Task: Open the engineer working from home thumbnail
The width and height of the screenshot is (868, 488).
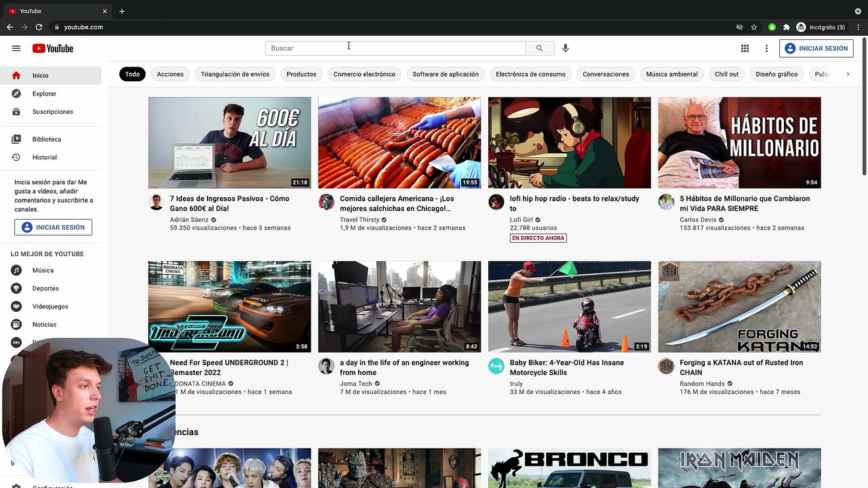Action: tap(399, 306)
